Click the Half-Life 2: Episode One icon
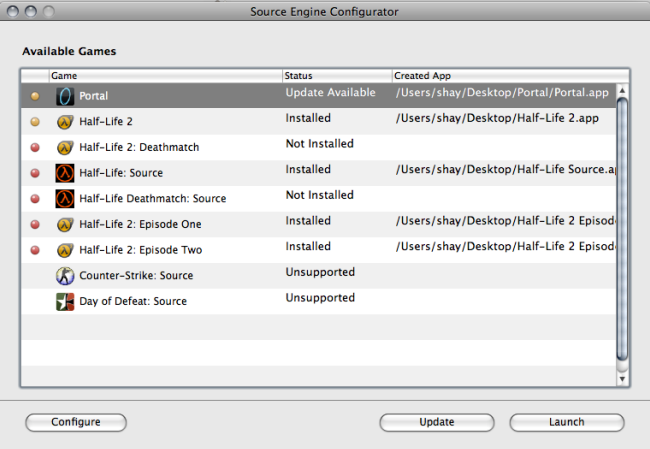The height and width of the screenshot is (449, 650). click(x=65, y=225)
